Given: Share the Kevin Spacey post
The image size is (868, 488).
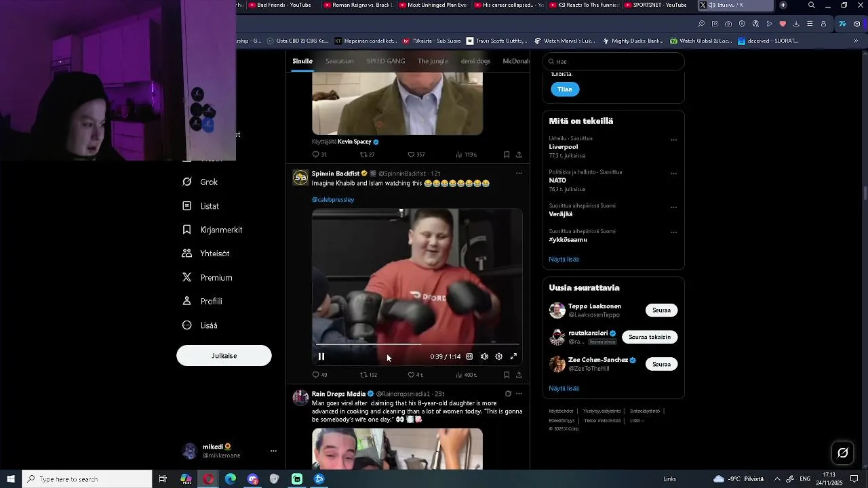Looking at the screenshot, I should pyautogui.click(x=519, y=155).
